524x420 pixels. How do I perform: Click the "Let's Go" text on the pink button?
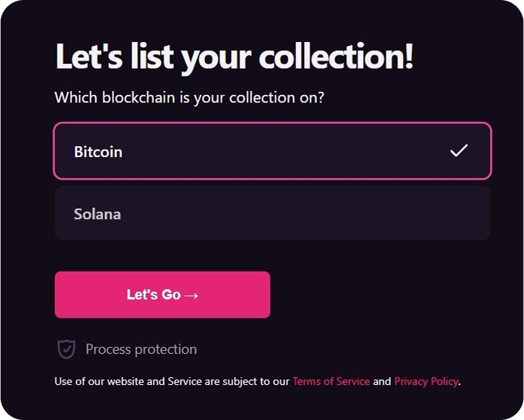tap(153, 295)
